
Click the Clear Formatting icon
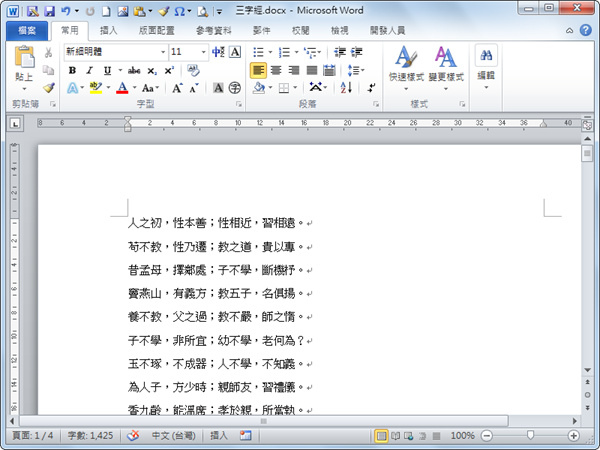(x=193, y=70)
